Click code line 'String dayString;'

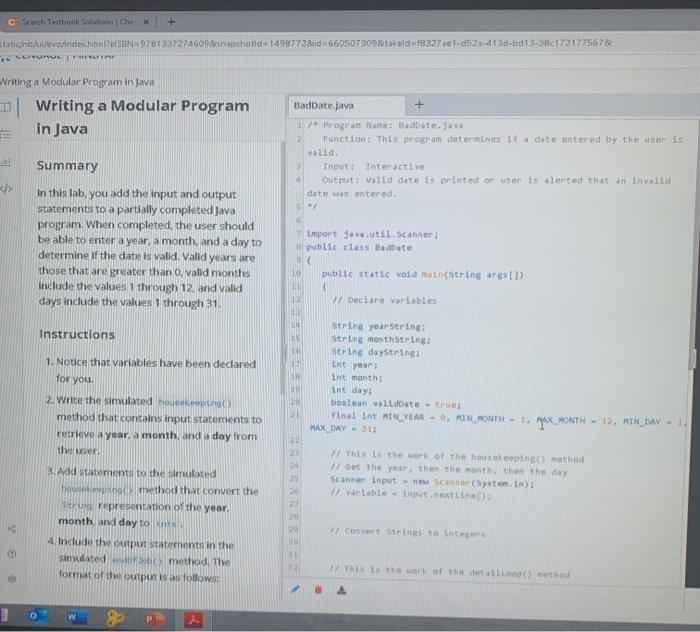(x=375, y=352)
